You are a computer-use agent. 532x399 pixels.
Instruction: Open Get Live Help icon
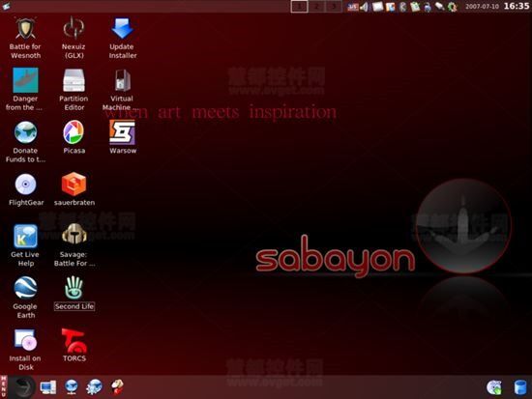click(x=25, y=237)
